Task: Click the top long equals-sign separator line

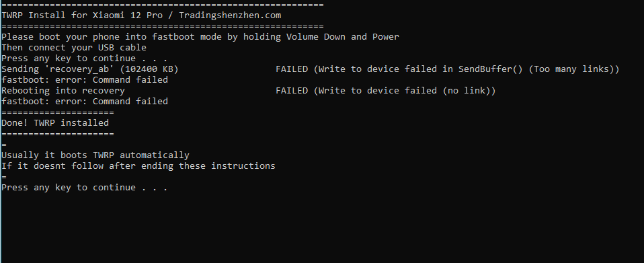Action: pos(163,5)
